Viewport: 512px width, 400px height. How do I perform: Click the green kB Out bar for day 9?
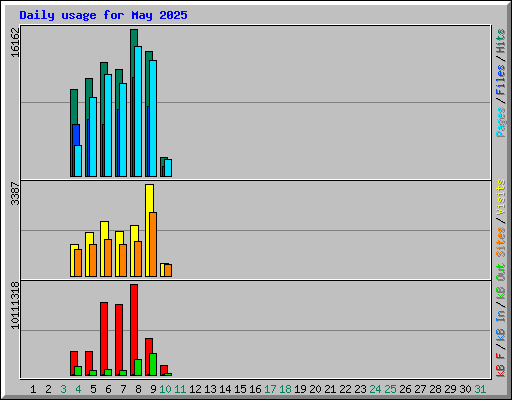(x=153, y=364)
